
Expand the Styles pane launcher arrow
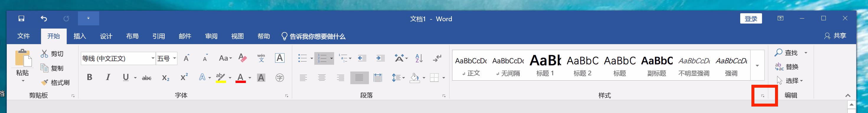(x=763, y=96)
